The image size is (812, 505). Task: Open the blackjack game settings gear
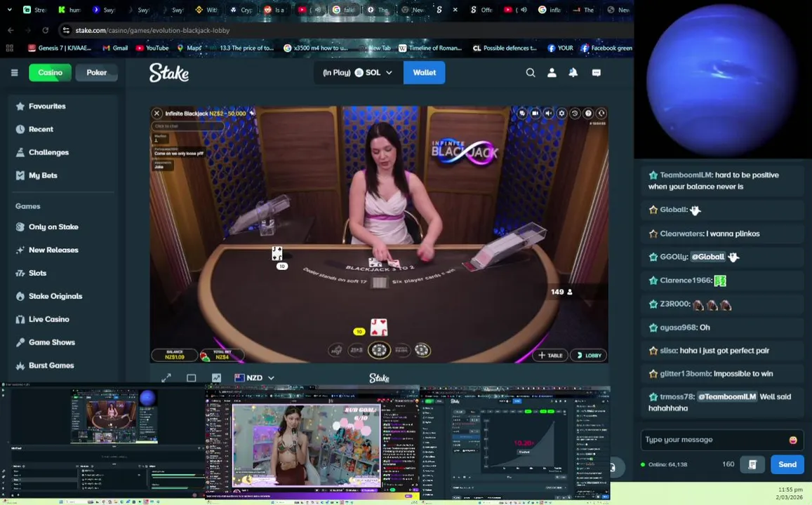(x=561, y=114)
